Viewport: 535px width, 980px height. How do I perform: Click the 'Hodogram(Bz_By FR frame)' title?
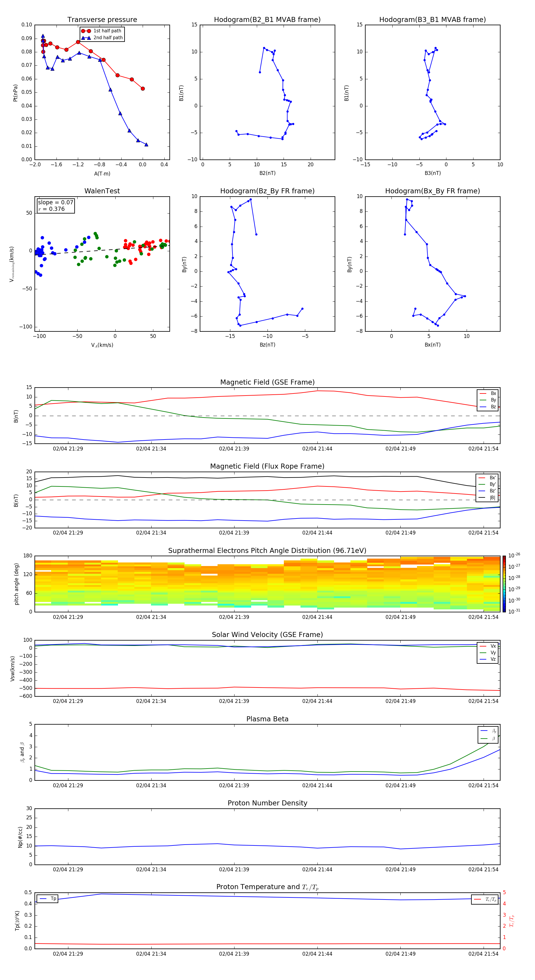point(267,191)
